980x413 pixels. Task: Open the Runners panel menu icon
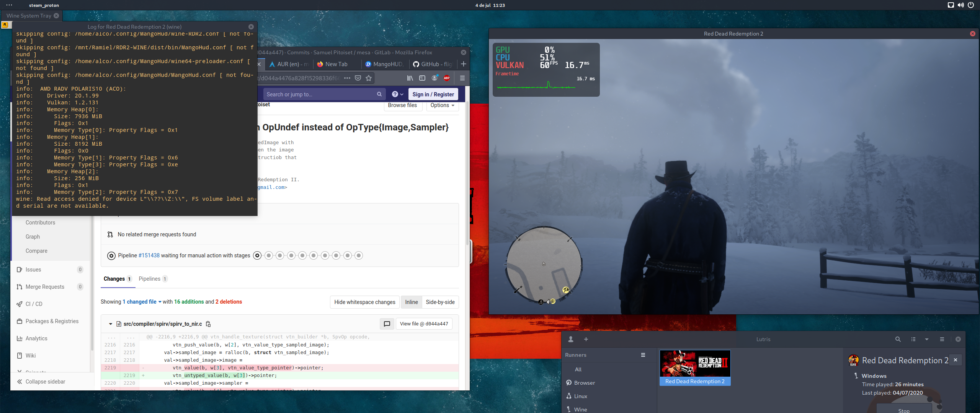click(x=643, y=355)
